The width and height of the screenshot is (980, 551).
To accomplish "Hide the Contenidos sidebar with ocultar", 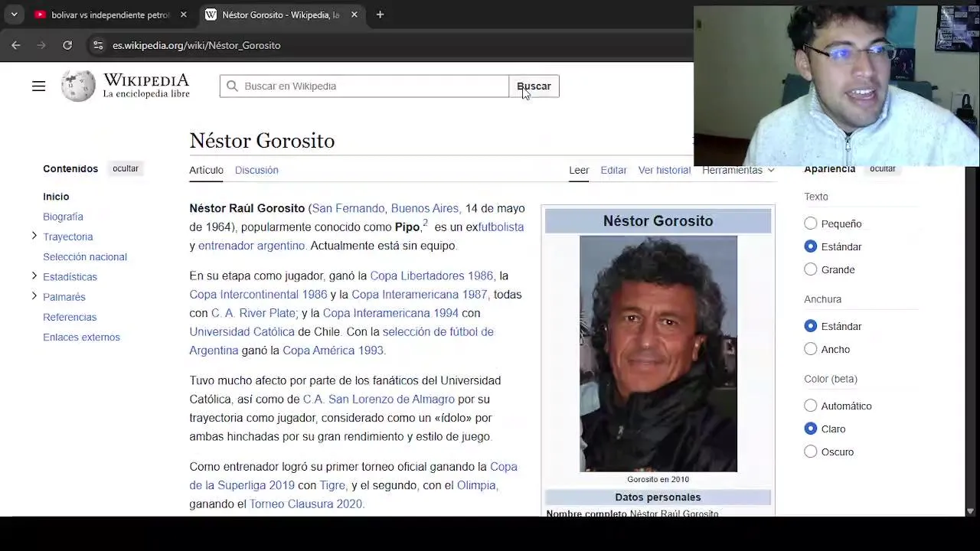I will point(126,168).
